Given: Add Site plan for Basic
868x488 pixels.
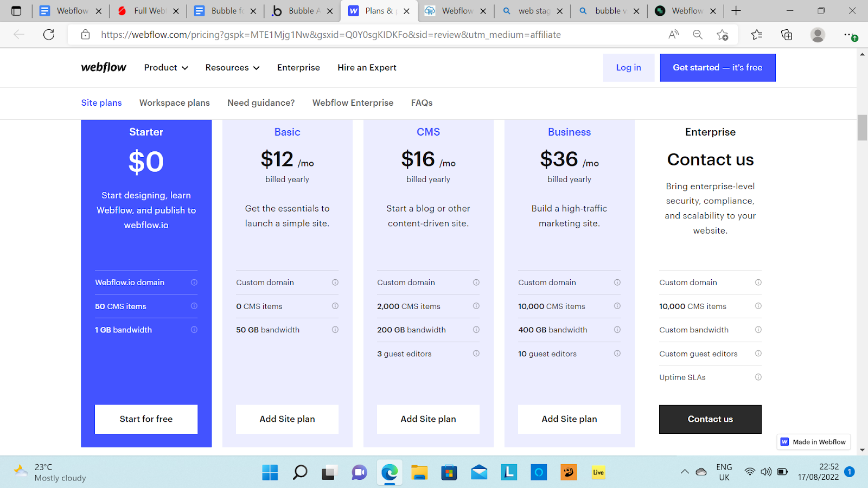Looking at the screenshot, I should 287,419.
